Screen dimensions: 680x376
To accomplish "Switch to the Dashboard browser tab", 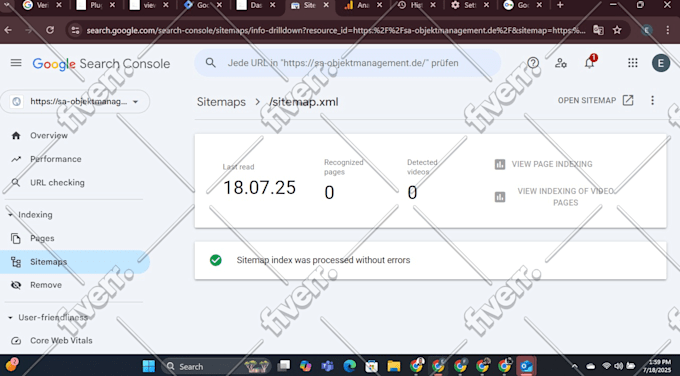I will 256,5.
